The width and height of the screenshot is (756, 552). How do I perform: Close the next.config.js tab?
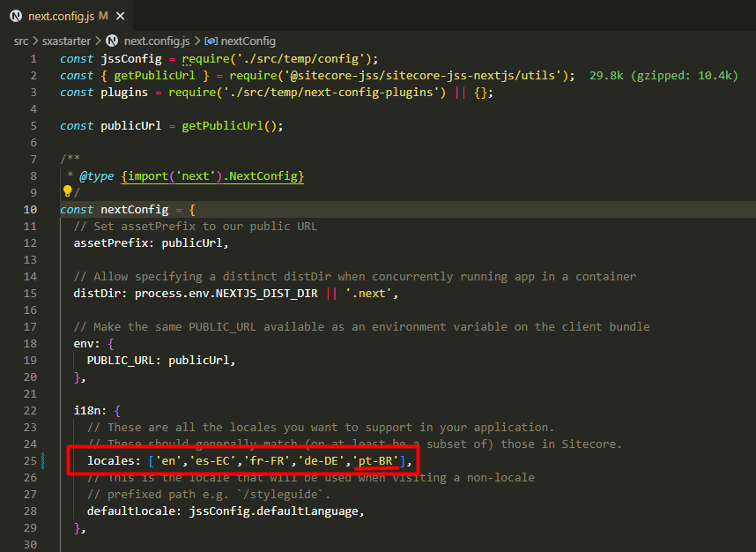pos(121,16)
